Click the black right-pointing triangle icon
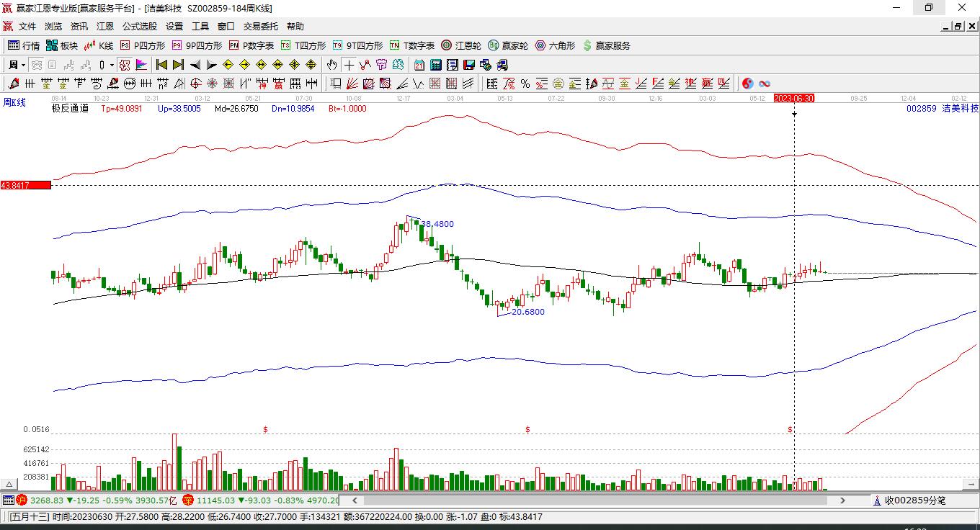The image size is (980, 530). pos(211,65)
